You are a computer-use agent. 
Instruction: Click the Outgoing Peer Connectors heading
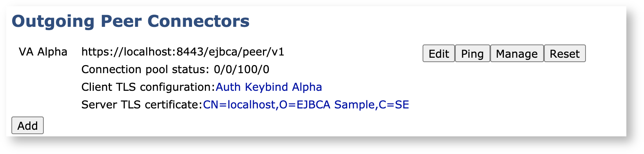(131, 21)
